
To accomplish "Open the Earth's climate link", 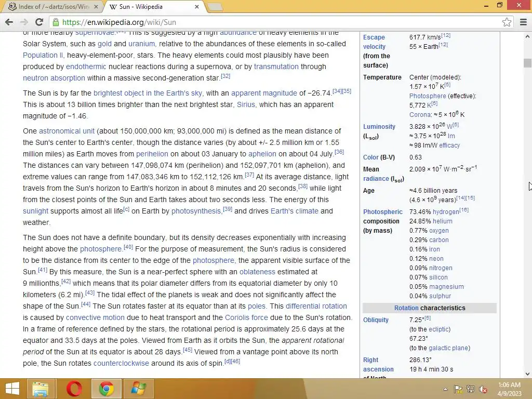I will (295, 211).
